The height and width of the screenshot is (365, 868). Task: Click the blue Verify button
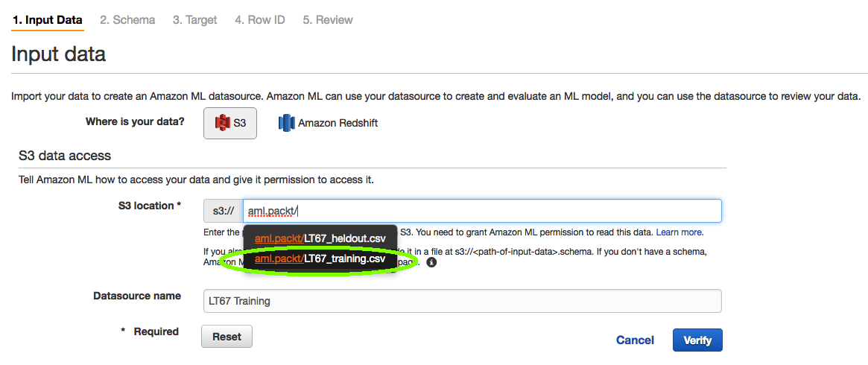(697, 340)
